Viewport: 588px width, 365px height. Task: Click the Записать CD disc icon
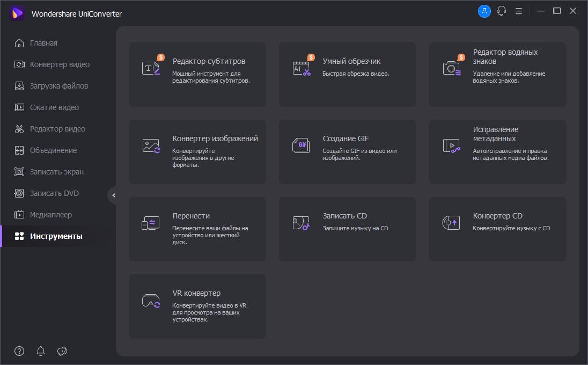(x=301, y=223)
